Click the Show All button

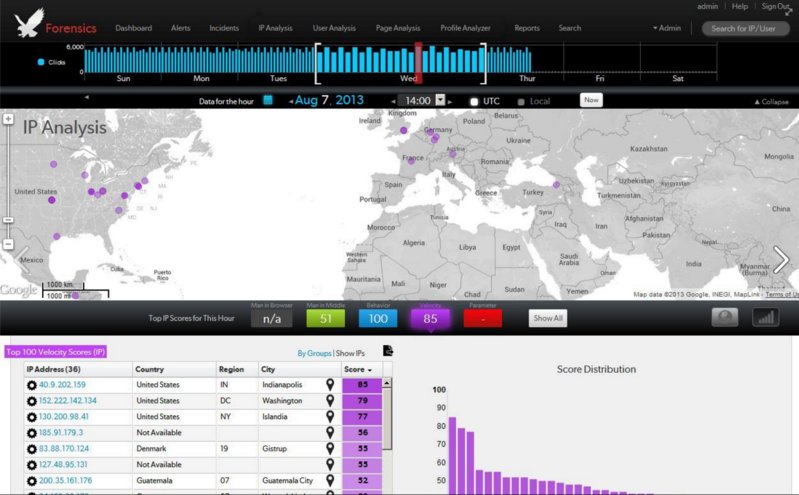click(x=548, y=318)
